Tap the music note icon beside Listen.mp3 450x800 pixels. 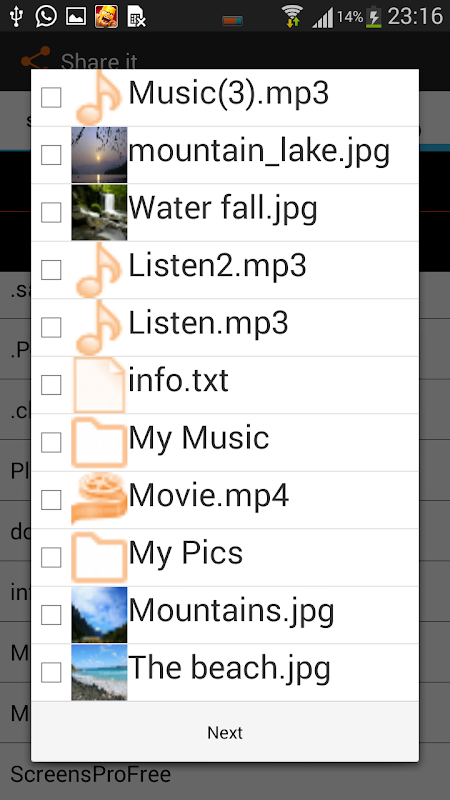[x=99, y=328]
